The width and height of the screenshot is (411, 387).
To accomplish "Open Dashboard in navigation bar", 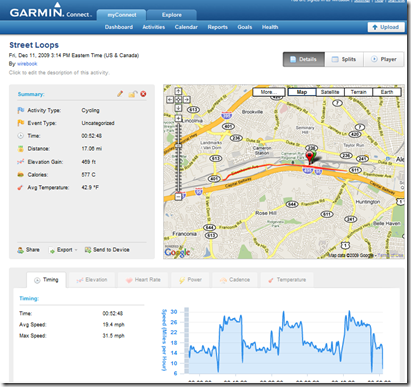I will coord(119,27).
